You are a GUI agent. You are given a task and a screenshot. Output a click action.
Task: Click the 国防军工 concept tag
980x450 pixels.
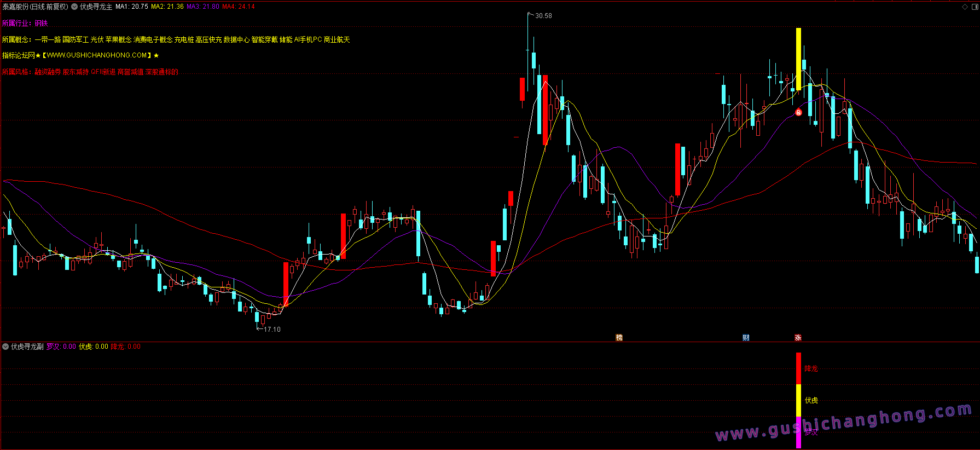(x=76, y=39)
